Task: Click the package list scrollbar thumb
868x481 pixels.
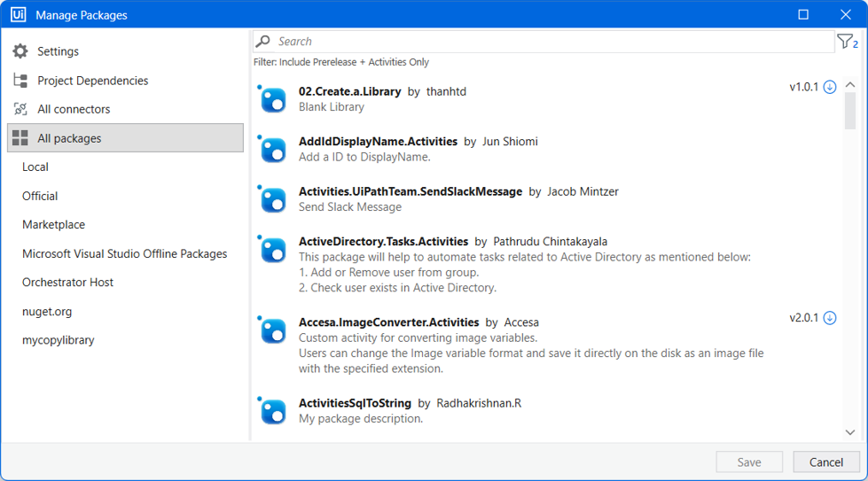Action: click(850, 111)
